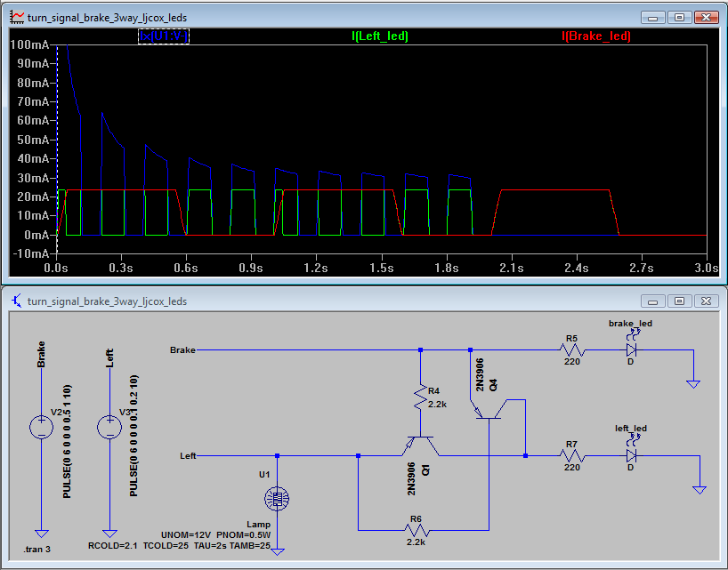Image resolution: width=728 pixels, height=570 pixels.
Task: Click the 3.0s x-axis label
Action: (x=706, y=268)
